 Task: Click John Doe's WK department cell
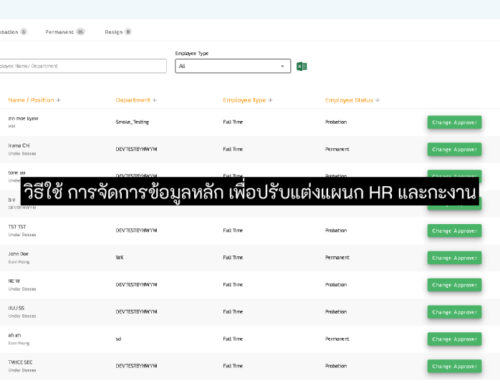(x=119, y=257)
